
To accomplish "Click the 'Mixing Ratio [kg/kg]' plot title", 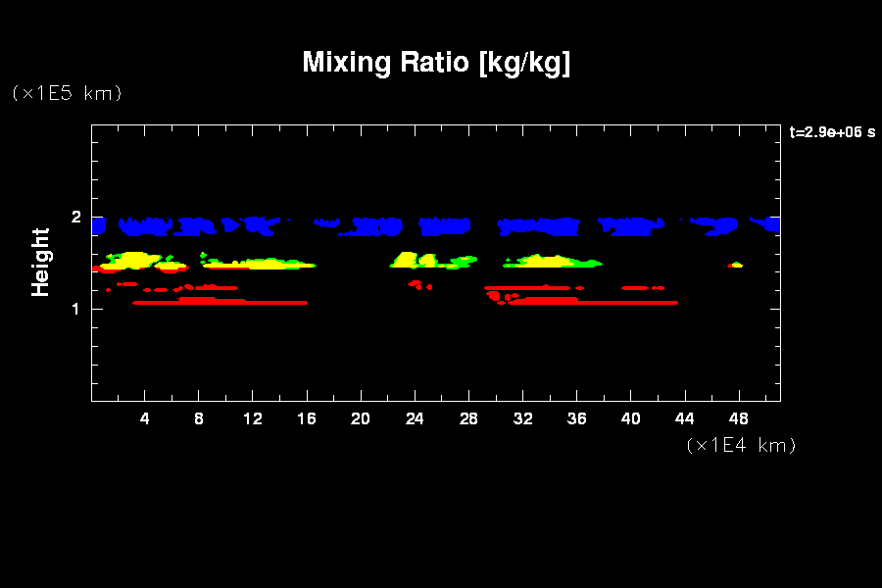I will click(436, 63).
